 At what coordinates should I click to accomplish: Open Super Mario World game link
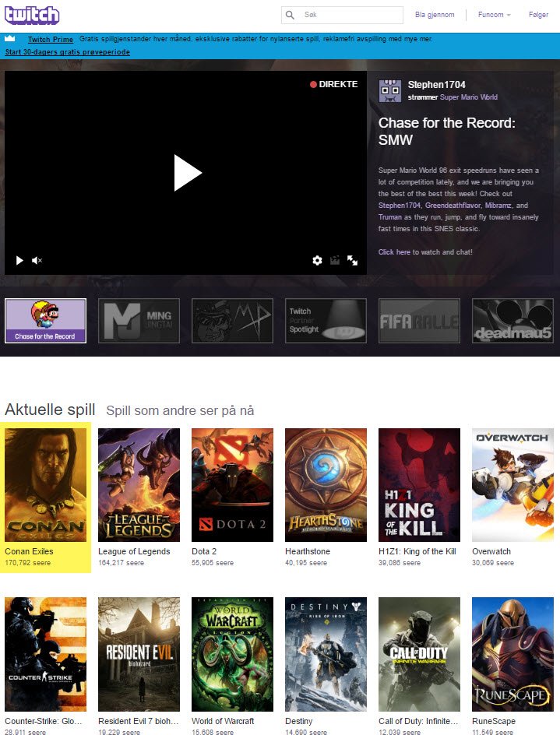click(x=469, y=97)
